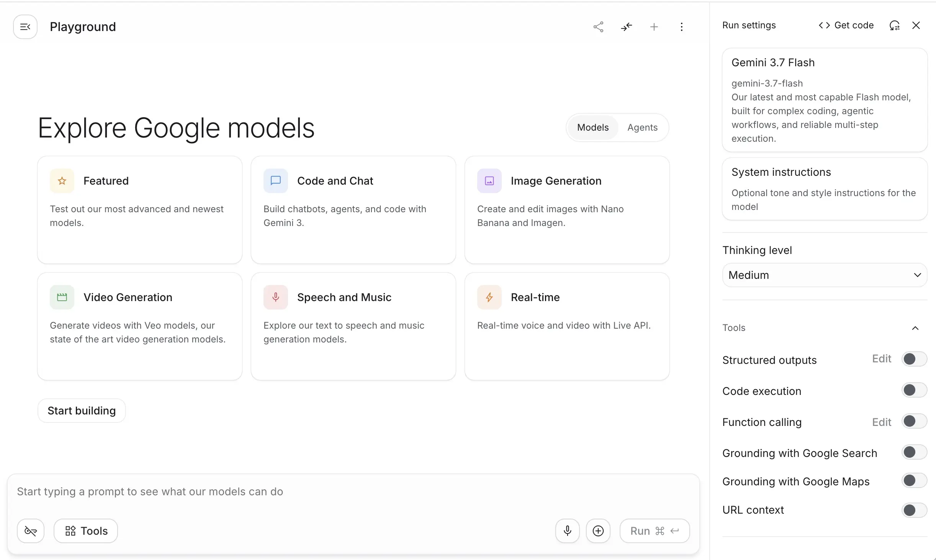This screenshot has height=560, width=936.
Task: Click the circled plus add media button
Action: 598,531
